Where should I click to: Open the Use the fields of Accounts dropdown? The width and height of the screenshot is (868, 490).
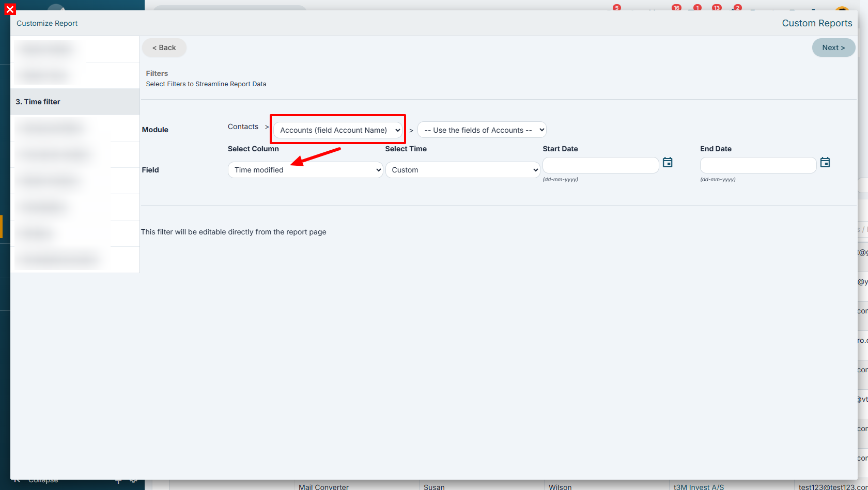pos(482,130)
